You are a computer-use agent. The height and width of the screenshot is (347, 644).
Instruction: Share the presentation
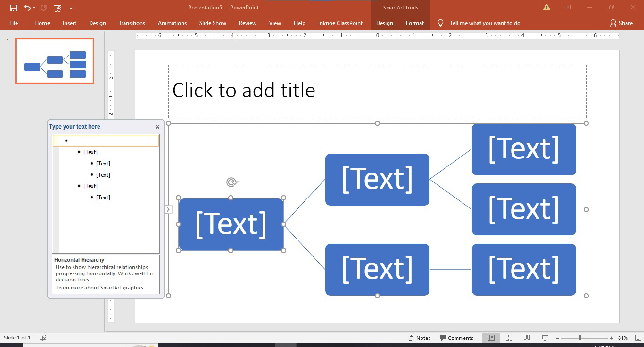621,23
